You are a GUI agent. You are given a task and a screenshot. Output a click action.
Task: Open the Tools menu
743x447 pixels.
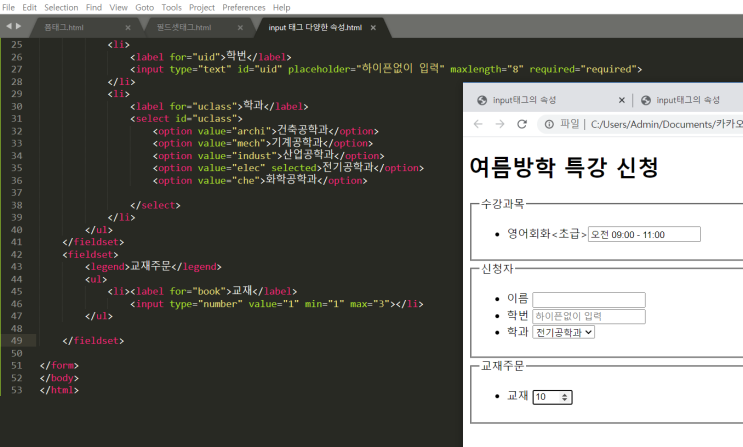click(172, 8)
